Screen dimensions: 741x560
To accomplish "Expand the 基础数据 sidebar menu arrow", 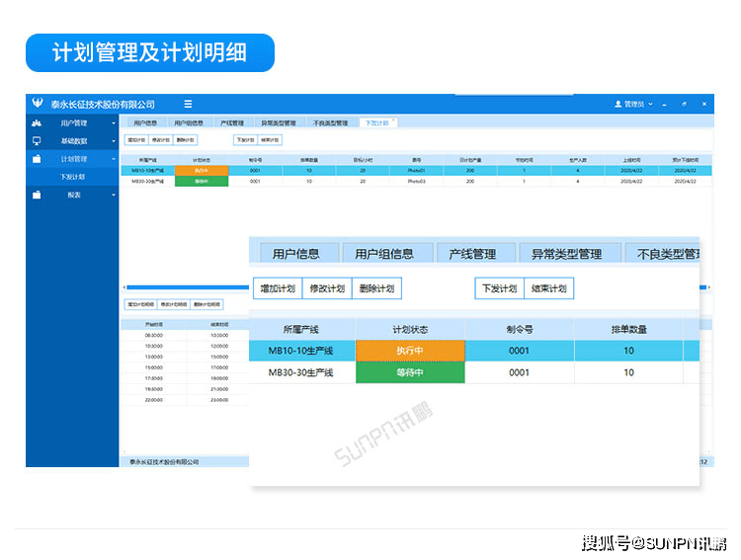I will click(114, 141).
